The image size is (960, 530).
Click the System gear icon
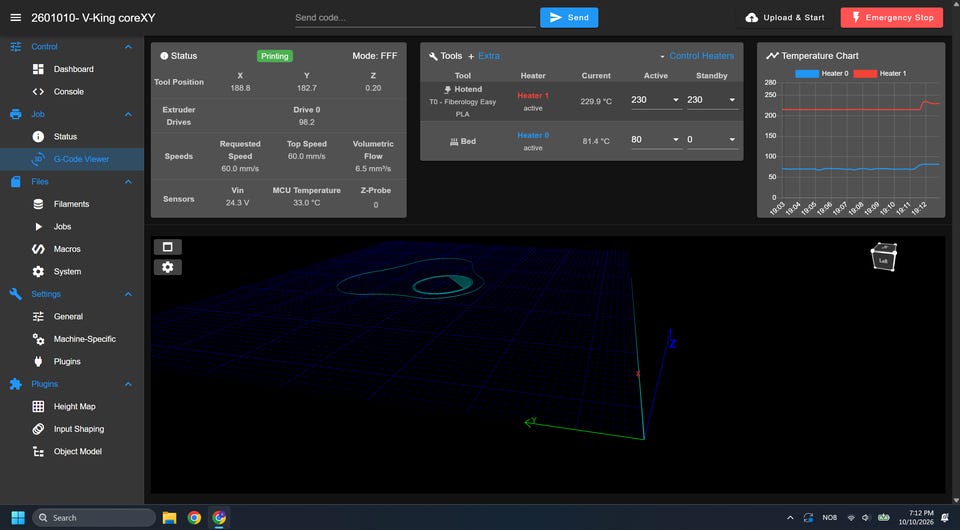pos(38,272)
